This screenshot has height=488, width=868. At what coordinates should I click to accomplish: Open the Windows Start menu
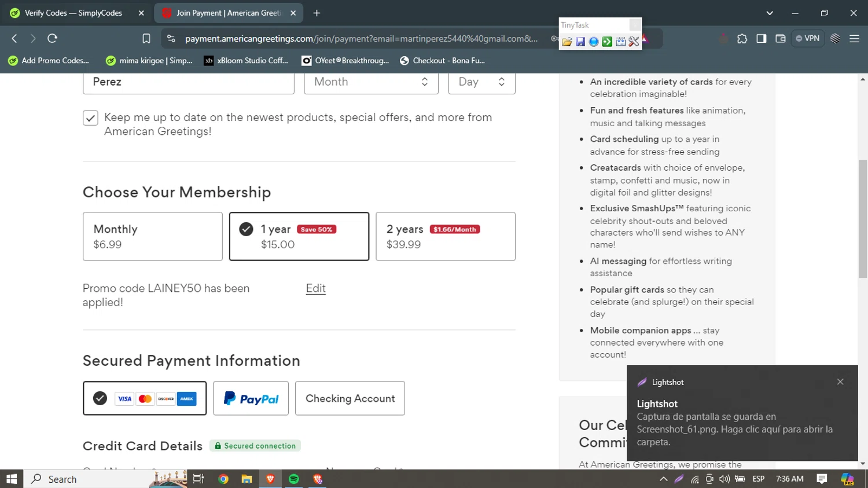pyautogui.click(x=12, y=479)
